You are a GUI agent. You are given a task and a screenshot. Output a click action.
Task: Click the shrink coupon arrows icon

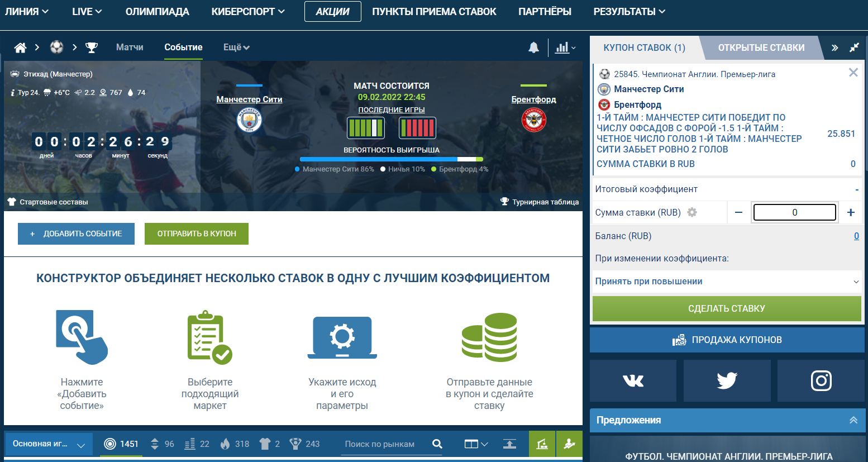[x=854, y=47]
